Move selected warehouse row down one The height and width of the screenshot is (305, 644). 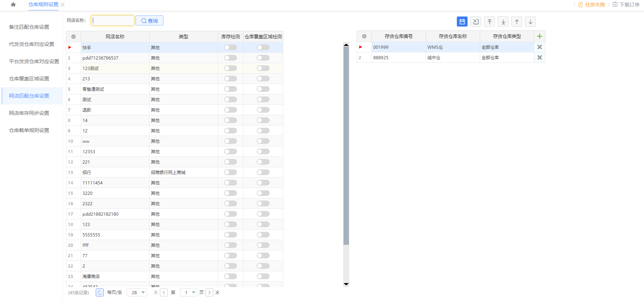click(530, 22)
